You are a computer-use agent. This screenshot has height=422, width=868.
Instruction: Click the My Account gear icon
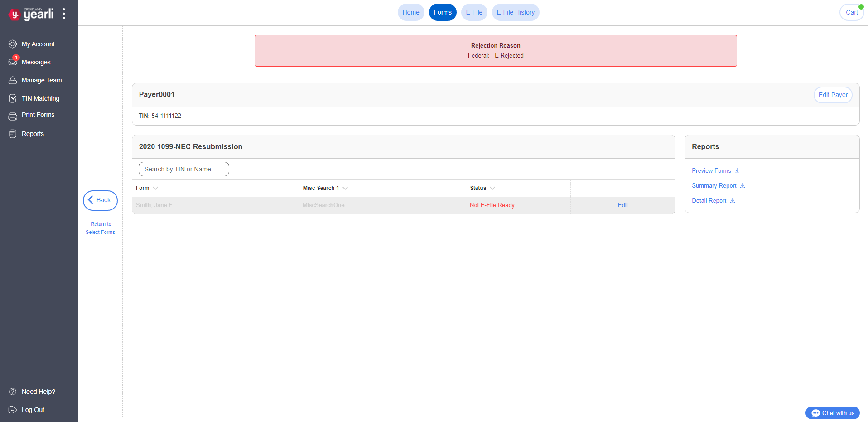tap(13, 44)
